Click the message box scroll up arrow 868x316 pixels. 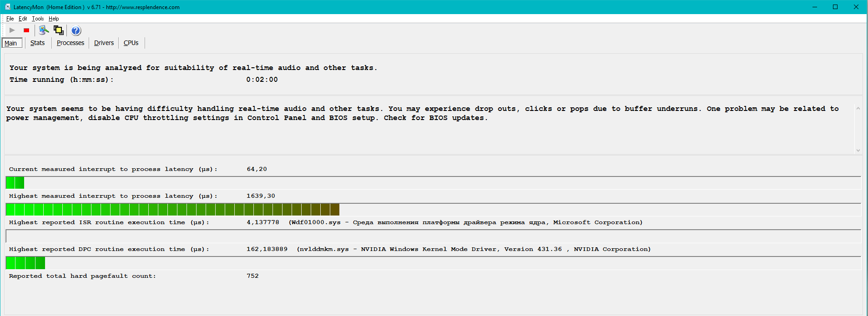(x=858, y=108)
